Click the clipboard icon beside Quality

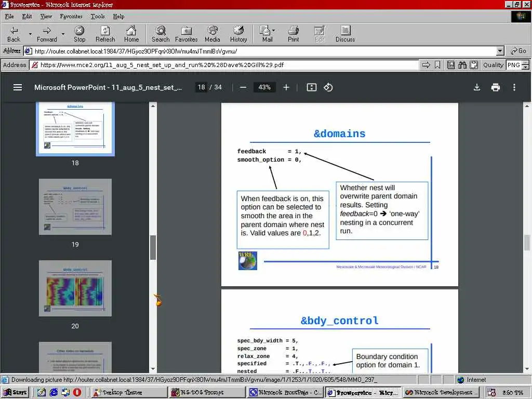[474, 65]
